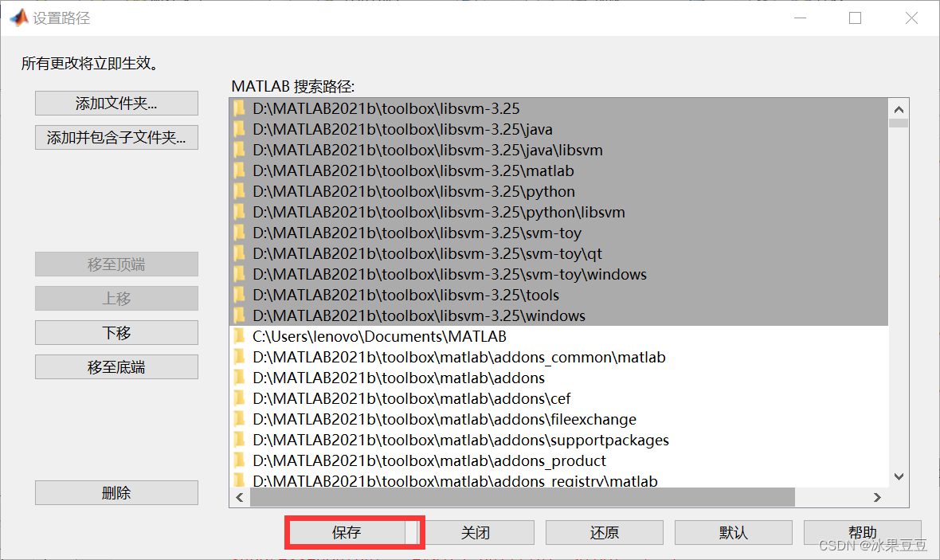Open help with 帮助 button
This screenshot has height=560, width=940.
click(x=862, y=532)
